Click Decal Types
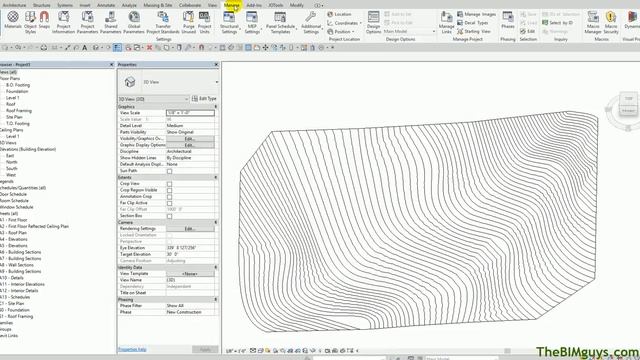Viewport: 640px width, 360px height. click(x=473, y=23)
